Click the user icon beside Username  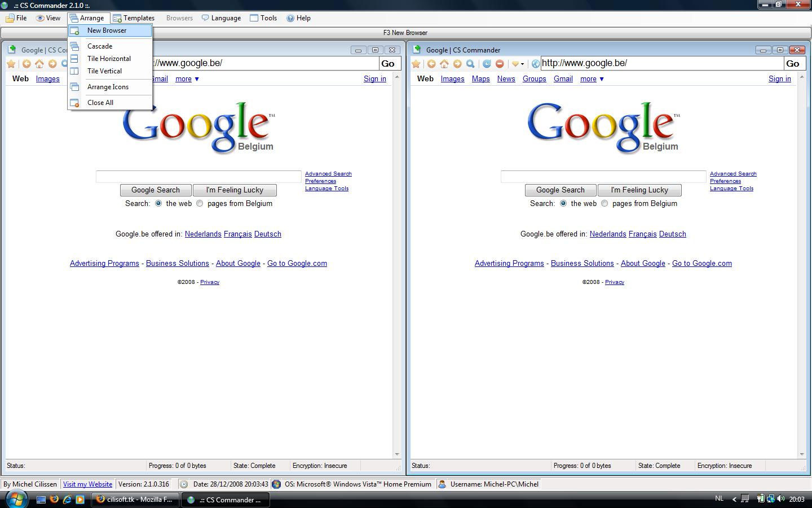click(x=442, y=484)
